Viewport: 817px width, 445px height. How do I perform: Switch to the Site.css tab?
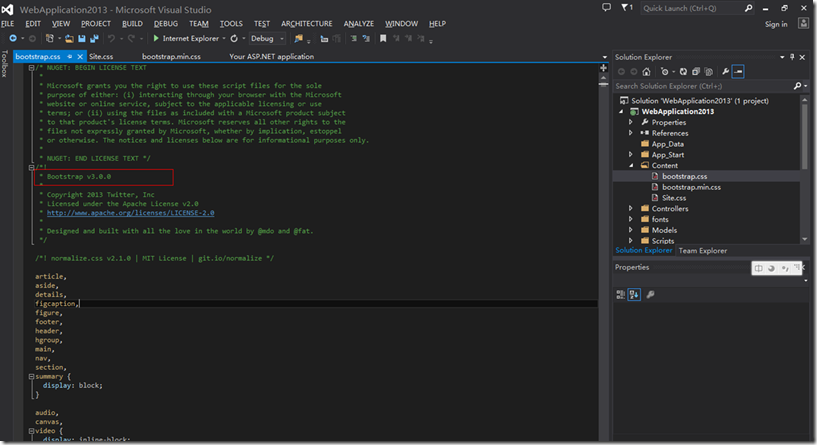tap(101, 57)
